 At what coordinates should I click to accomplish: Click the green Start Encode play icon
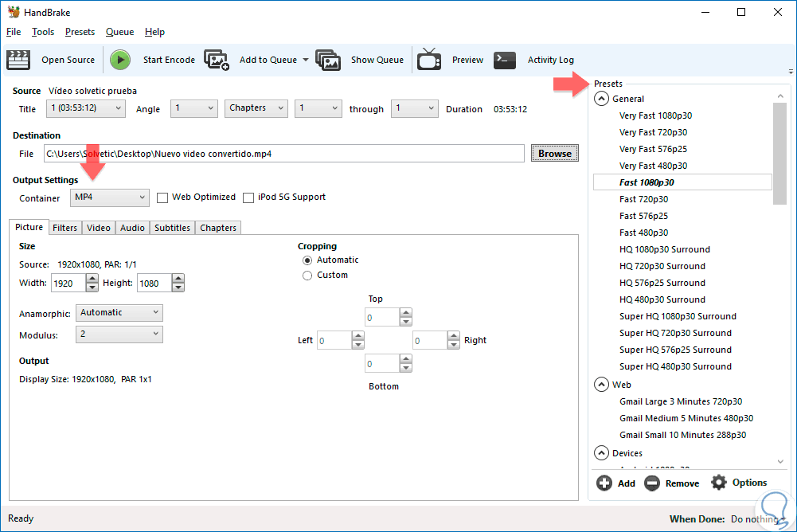tap(120, 60)
